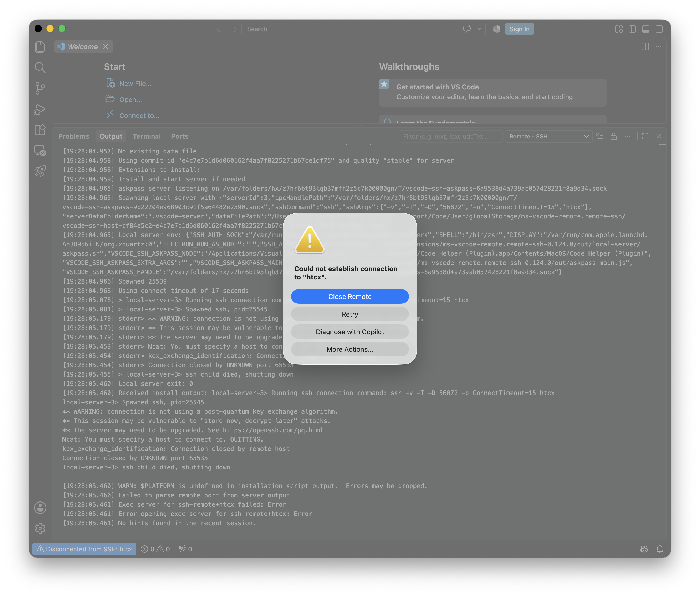The image size is (700, 596).
Task: Expand the chat dropdown chevron in title bar
Action: [480, 29]
